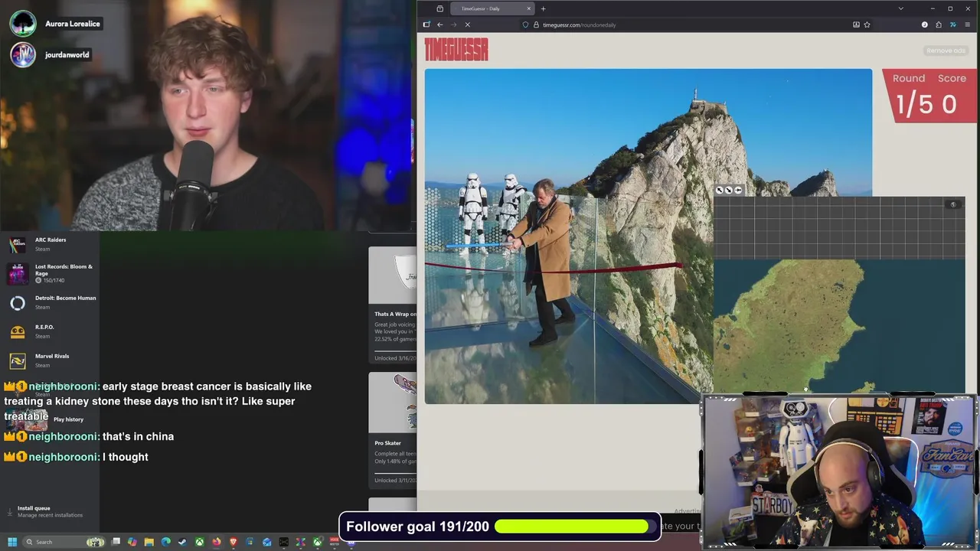Viewport: 980px width, 551px height.
Task: Open site lock info in address bar
Action: click(x=535, y=24)
